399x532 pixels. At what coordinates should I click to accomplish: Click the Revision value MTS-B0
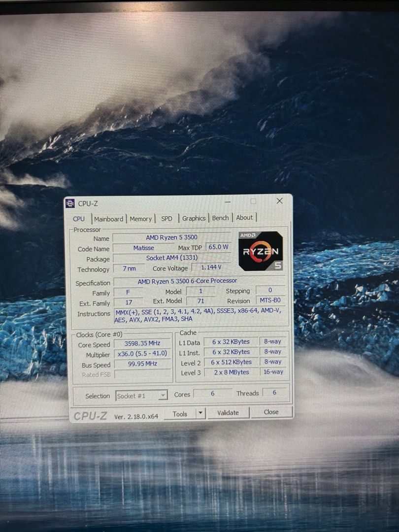[x=270, y=300]
